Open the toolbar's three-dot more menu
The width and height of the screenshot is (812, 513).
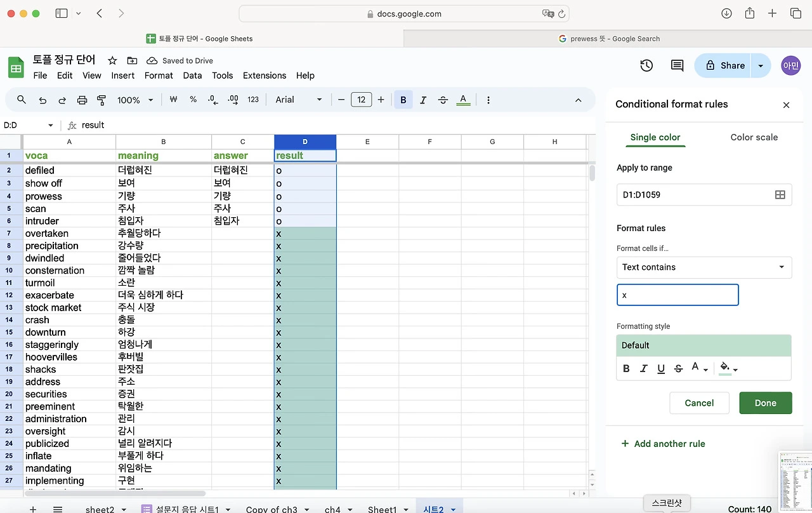point(488,100)
